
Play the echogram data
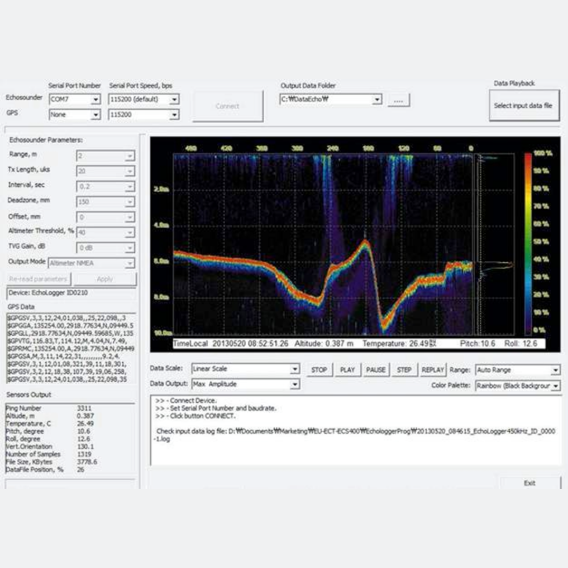[x=347, y=370]
